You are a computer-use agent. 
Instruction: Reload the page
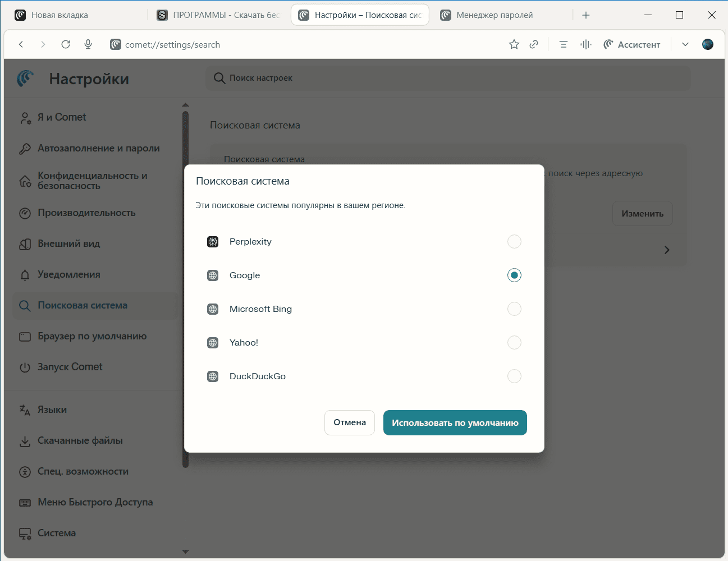coord(66,44)
